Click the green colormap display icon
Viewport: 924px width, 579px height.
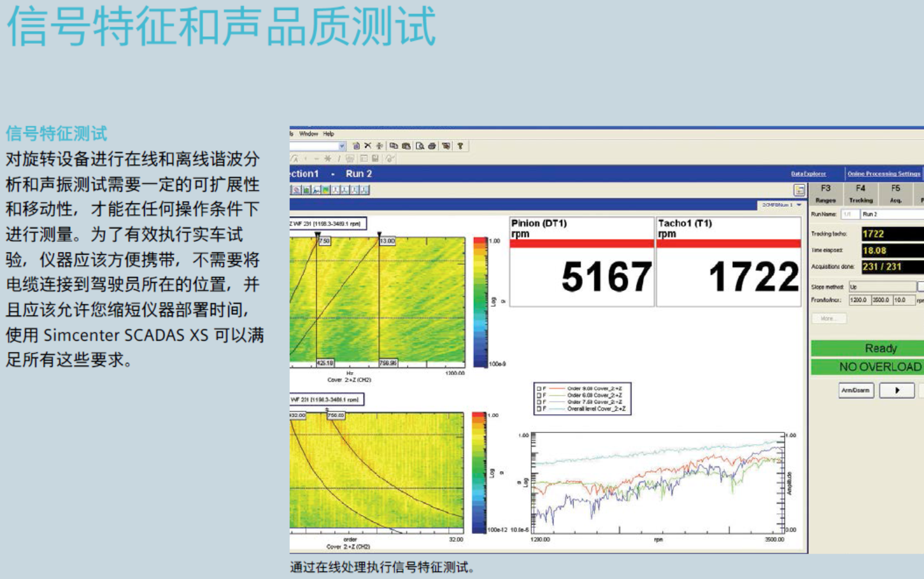tap(326, 190)
